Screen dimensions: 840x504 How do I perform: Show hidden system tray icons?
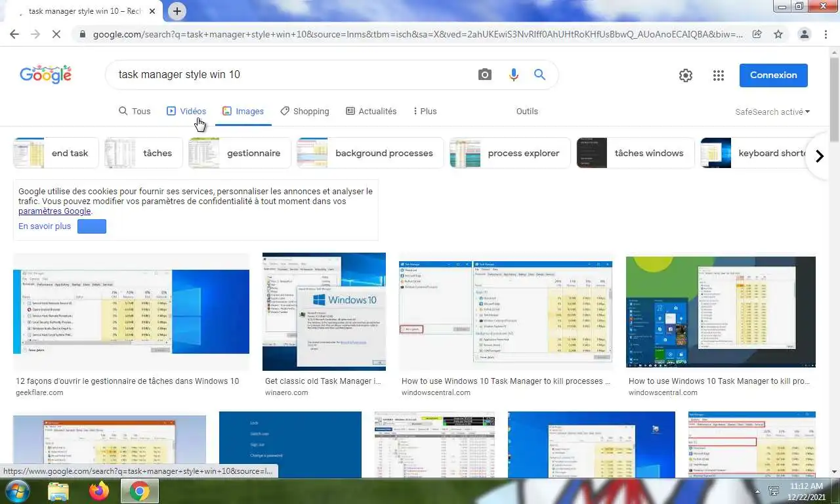[x=758, y=491]
